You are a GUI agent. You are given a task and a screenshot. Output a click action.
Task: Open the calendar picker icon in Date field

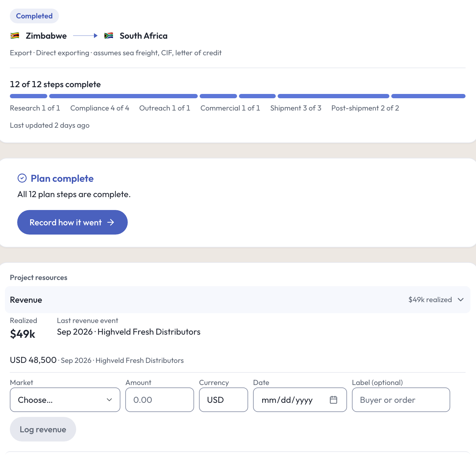(334, 400)
